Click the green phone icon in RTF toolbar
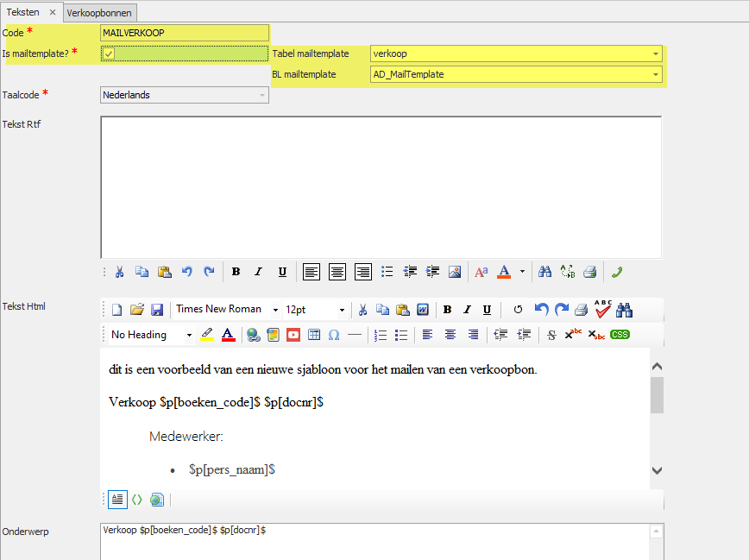Screen dimensions: 749x560 [617, 272]
